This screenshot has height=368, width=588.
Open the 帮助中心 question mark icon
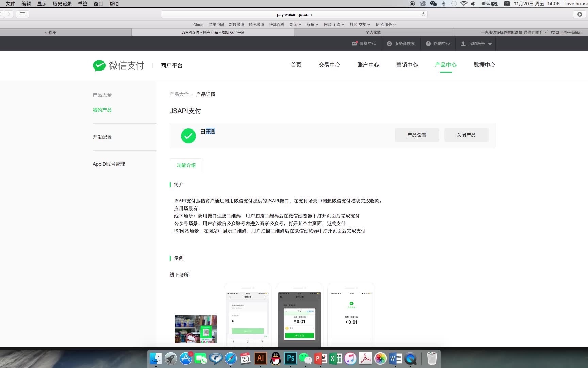coord(428,44)
